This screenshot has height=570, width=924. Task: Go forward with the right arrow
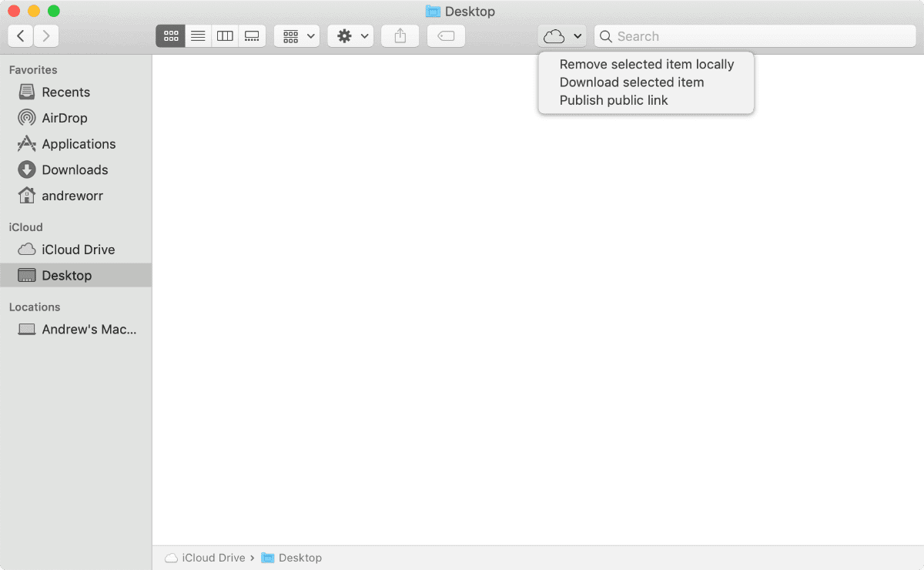[46, 35]
